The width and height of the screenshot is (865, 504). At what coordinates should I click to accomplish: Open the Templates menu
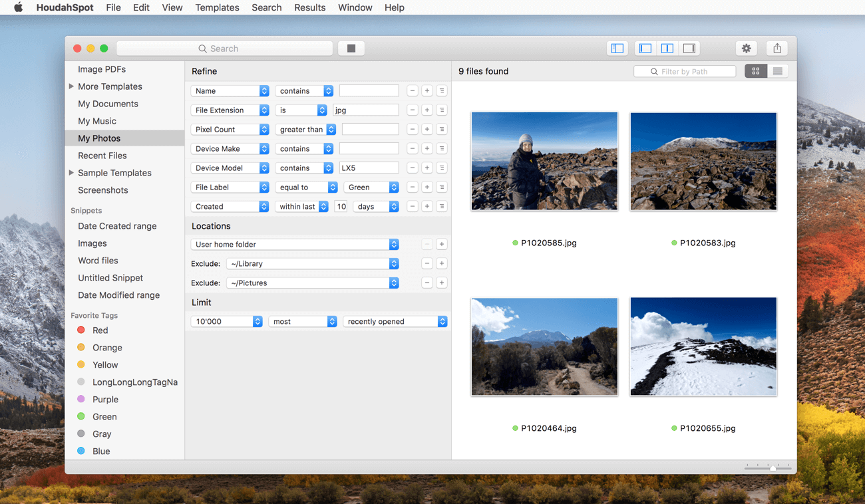(x=217, y=7)
